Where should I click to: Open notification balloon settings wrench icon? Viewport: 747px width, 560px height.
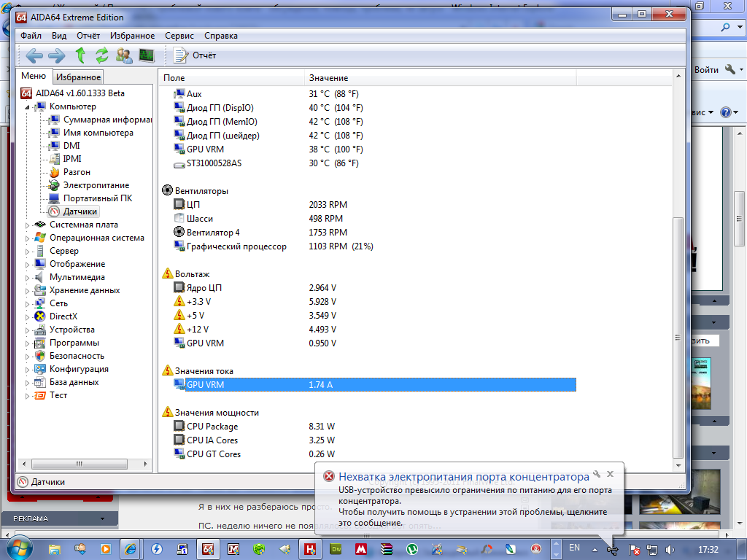pyautogui.click(x=597, y=474)
